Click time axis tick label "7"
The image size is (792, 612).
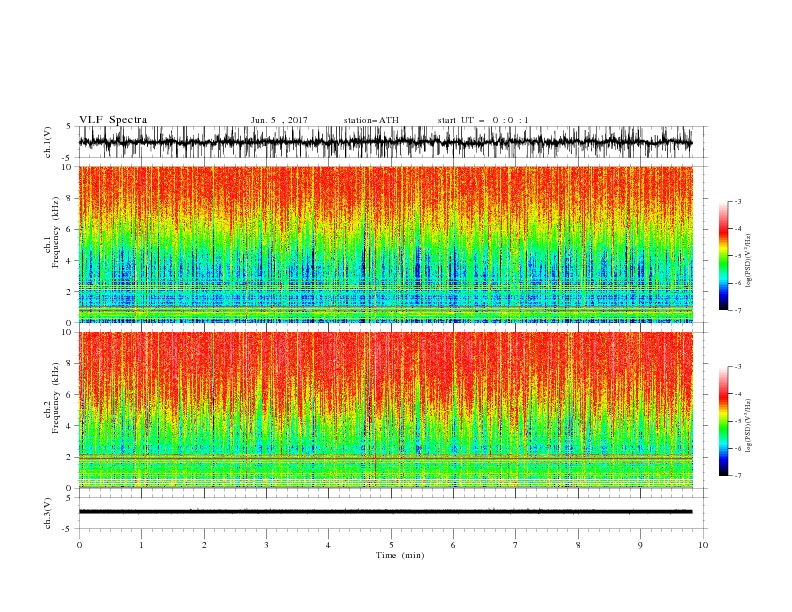(516, 545)
